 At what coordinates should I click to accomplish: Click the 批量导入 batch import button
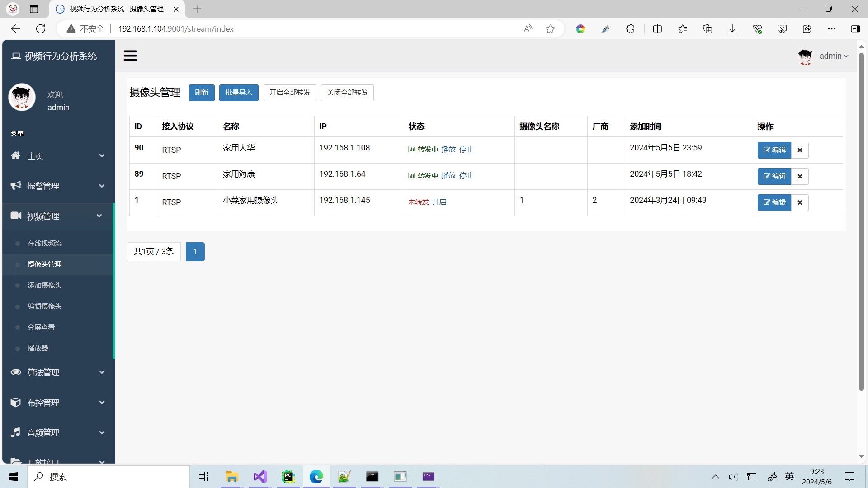[x=239, y=93]
